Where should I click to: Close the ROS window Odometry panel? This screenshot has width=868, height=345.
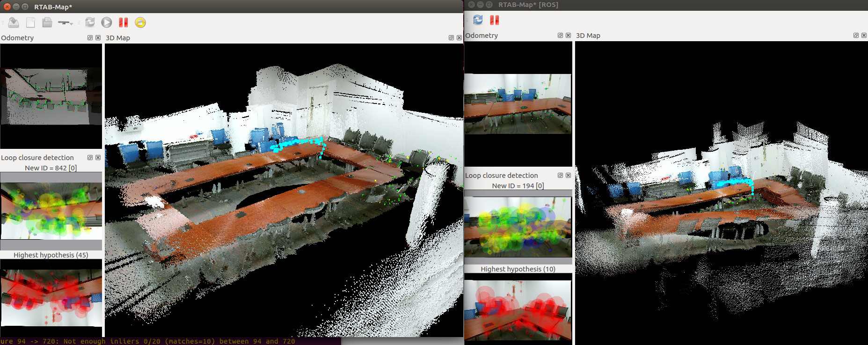click(x=568, y=36)
